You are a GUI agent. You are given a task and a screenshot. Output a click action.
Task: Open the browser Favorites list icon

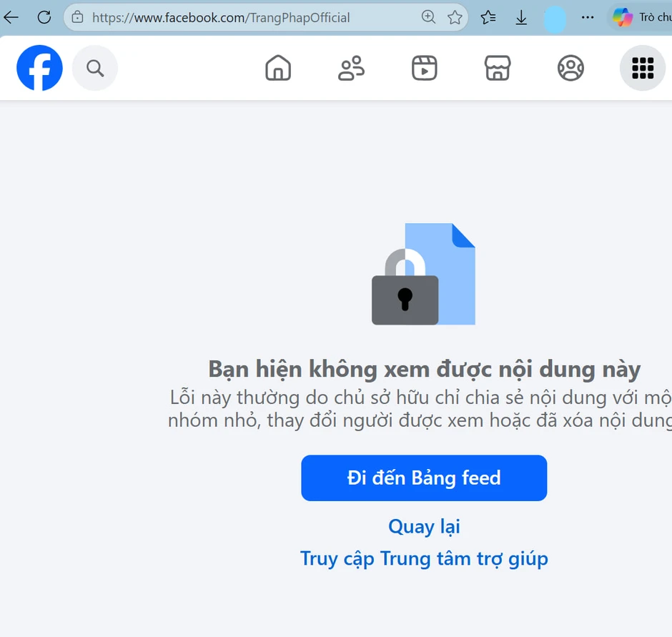point(488,19)
